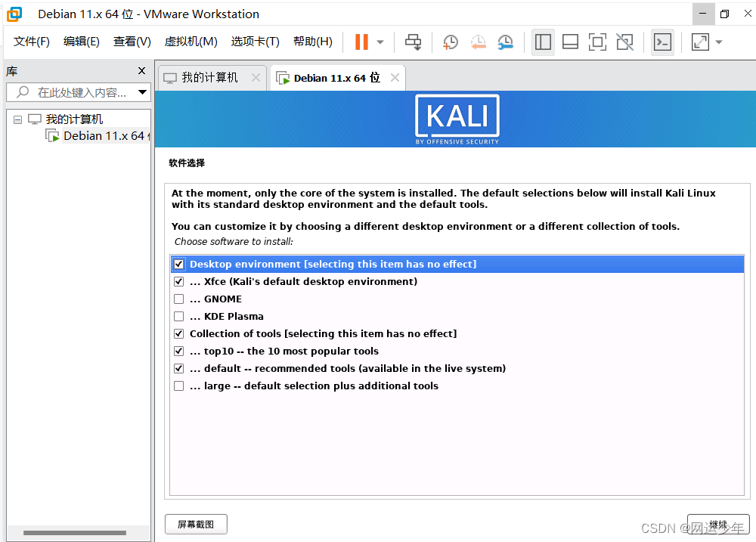This screenshot has height=542, width=756.
Task: Check large default selection plus additional tools
Action: pos(179,386)
